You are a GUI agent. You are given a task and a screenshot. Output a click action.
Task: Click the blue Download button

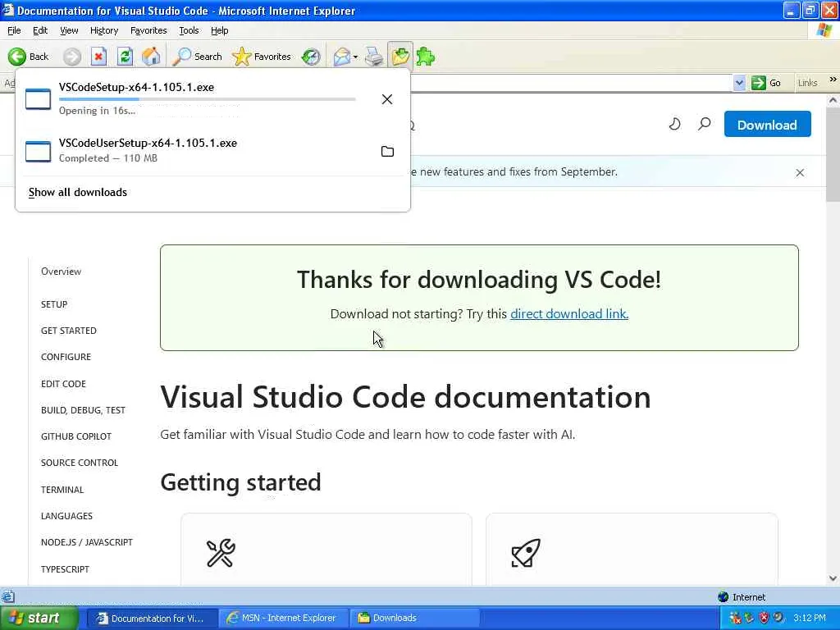coord(767,125)
